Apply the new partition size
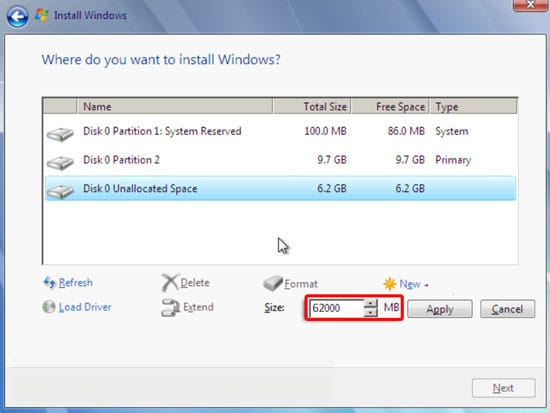This screenshot has width=550, height=413. [x=440, y=309]
